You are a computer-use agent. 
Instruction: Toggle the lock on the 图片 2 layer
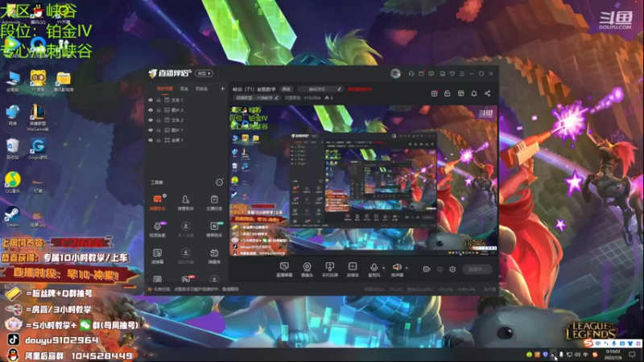pos(159,110)
